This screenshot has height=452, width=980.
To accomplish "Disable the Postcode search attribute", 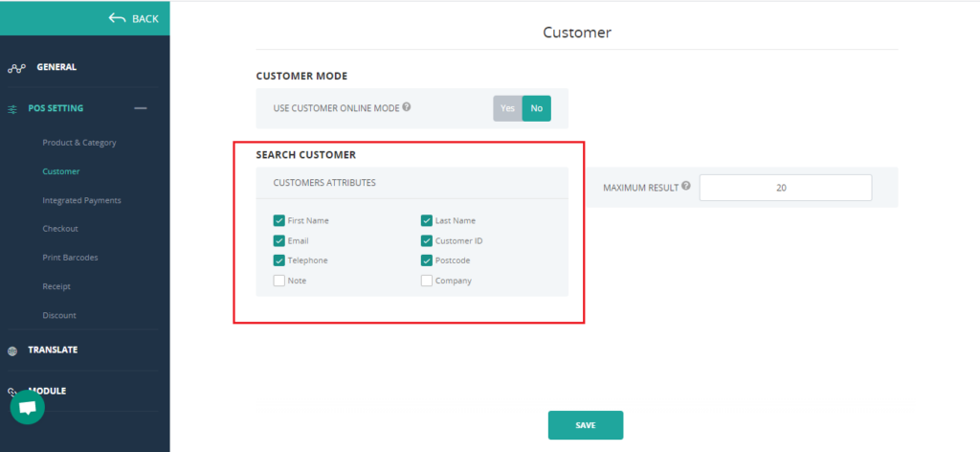I will click(427, 260).
